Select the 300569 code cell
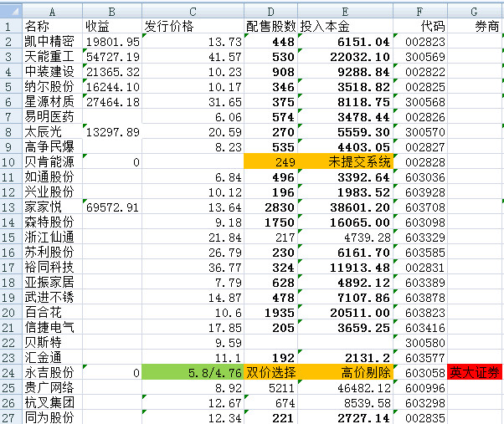 420,57
